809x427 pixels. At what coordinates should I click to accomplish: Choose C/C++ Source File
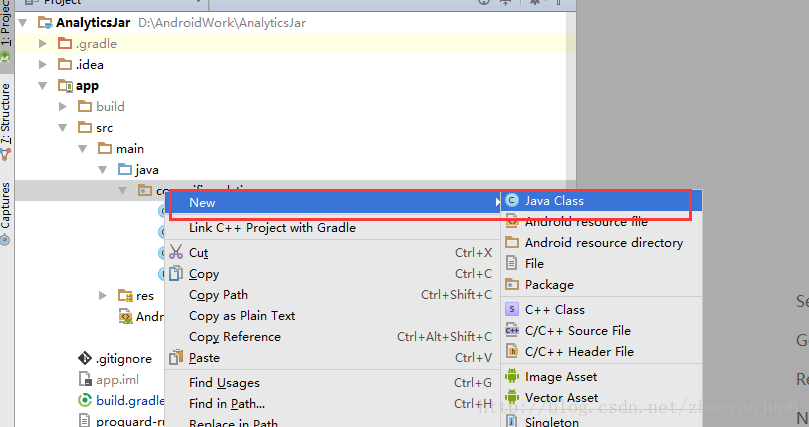601,331
